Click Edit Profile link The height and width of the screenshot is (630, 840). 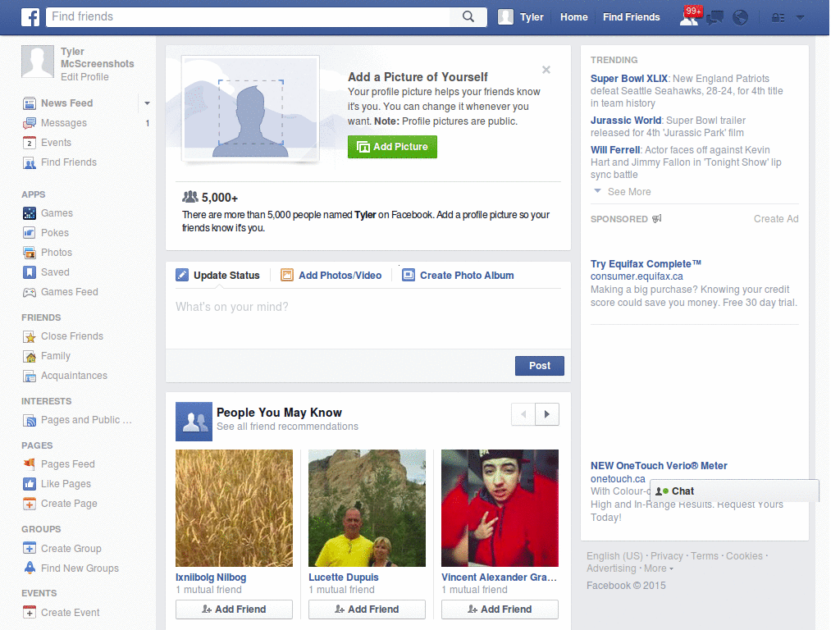point(84,77)
